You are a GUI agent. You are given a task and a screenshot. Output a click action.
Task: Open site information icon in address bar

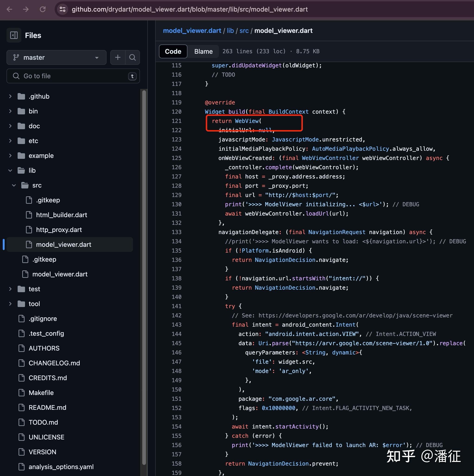63,9
